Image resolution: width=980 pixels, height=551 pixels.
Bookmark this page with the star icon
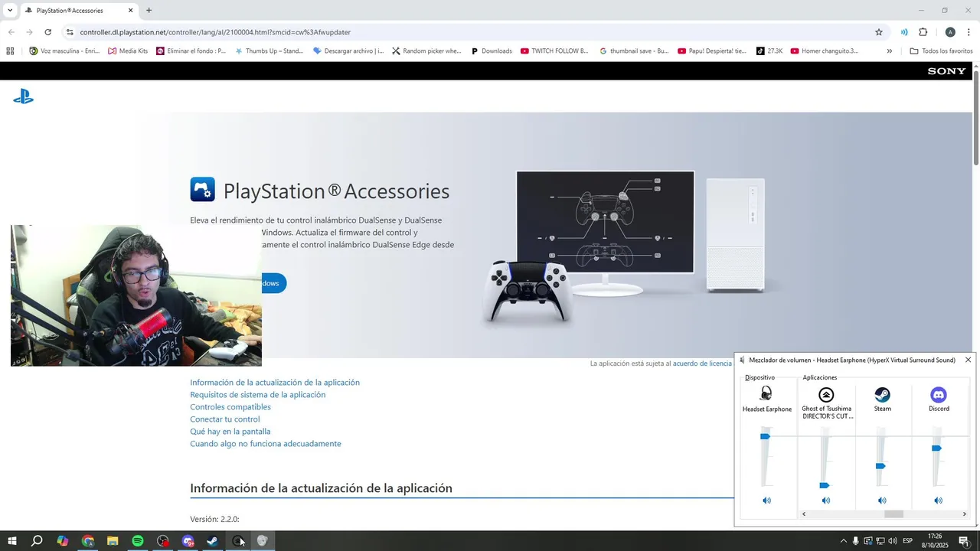pos(879,32)
